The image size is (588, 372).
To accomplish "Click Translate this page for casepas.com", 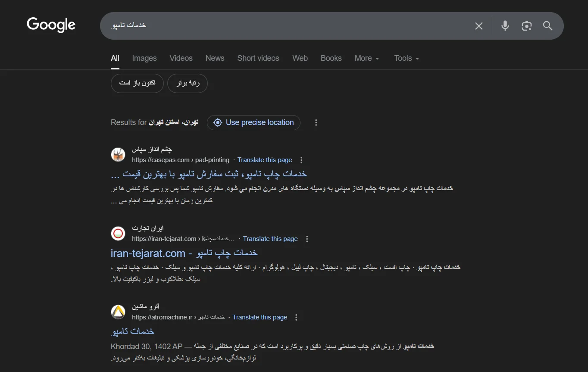I will tap(265, 160).
